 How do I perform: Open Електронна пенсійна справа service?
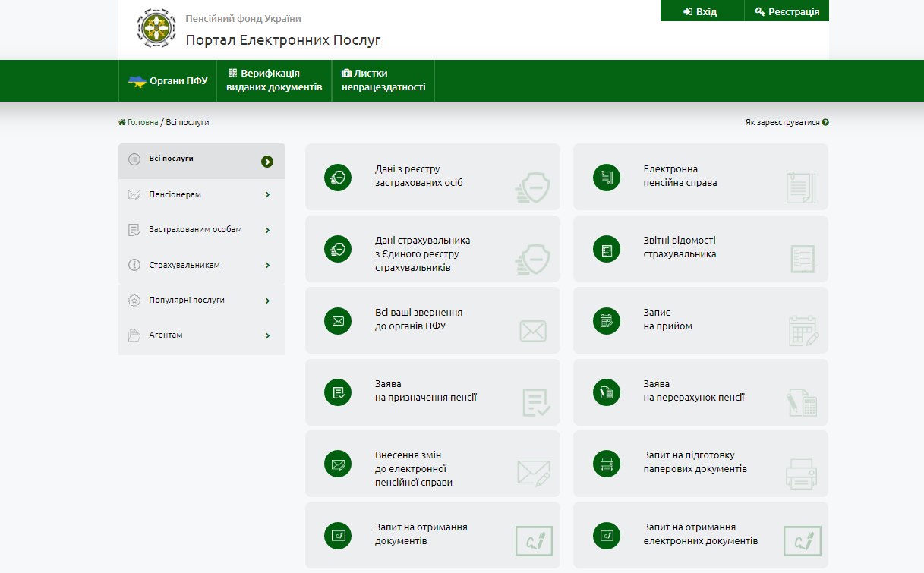tap(701, 177)
